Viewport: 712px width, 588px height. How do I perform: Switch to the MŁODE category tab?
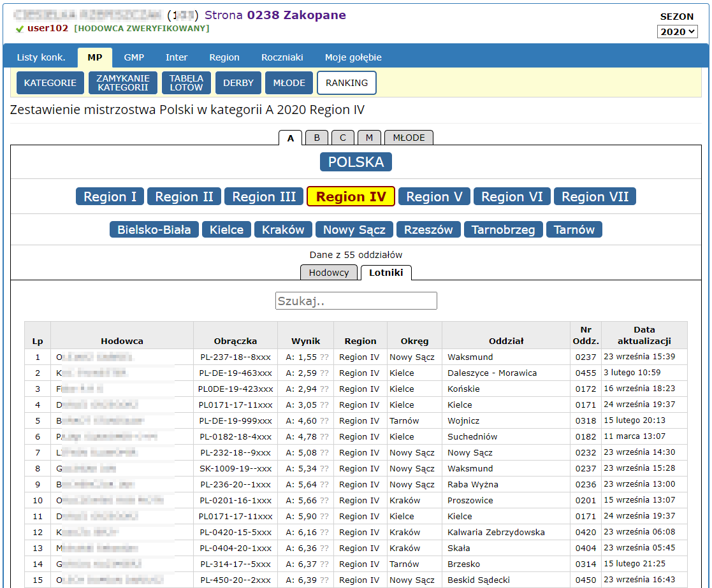pyautogui.click(x=409, y=138)
